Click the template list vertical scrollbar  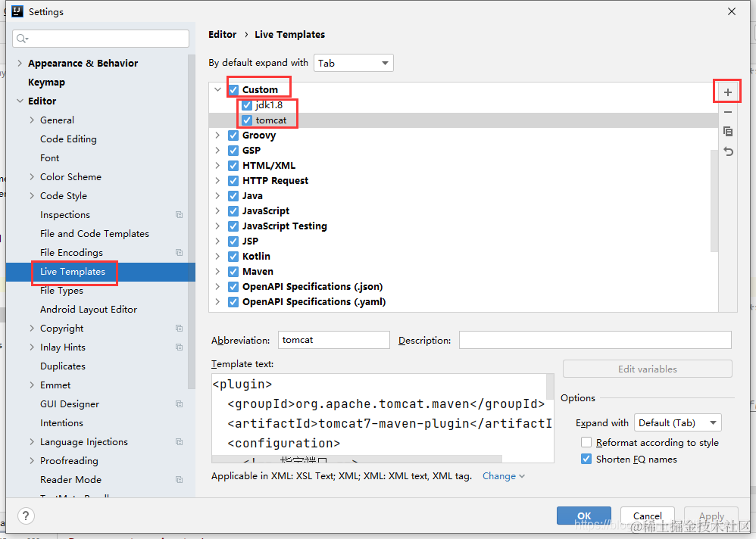[x=714, y=201]
